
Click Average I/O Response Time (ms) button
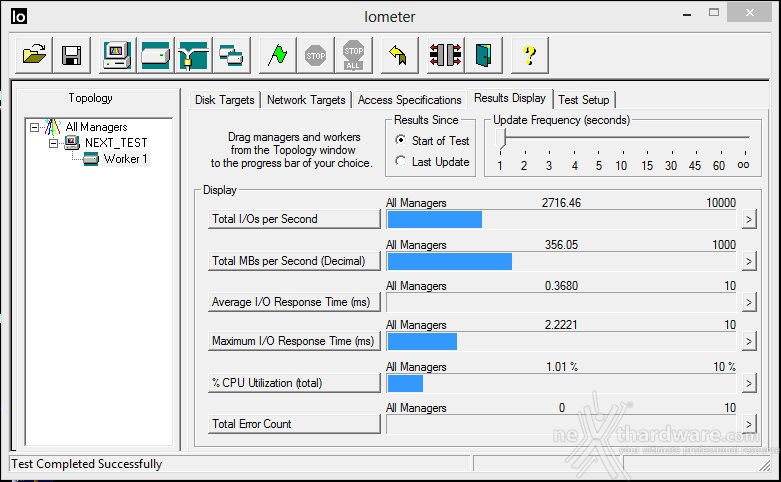click(x=294, y=302)
